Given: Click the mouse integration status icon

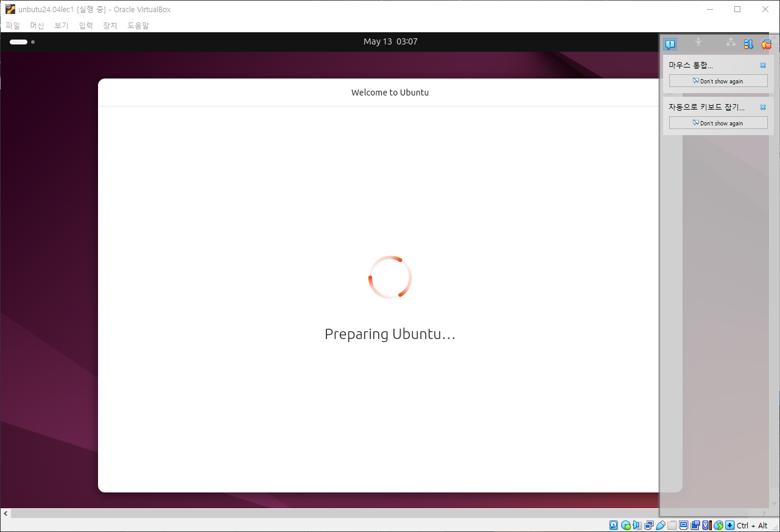Looking at the screenshot, I should click(719, 525).
